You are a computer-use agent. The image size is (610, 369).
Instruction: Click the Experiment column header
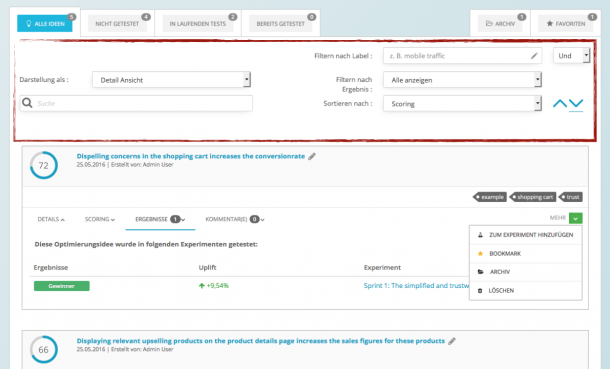coord(382,268)
